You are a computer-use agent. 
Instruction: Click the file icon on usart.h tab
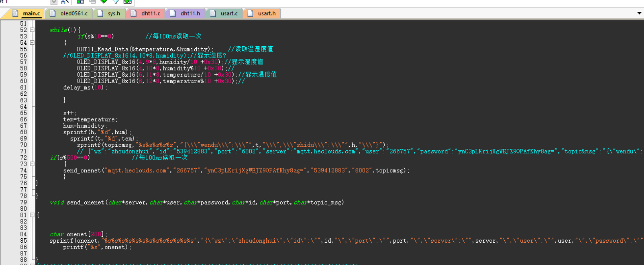pos(250,13)
